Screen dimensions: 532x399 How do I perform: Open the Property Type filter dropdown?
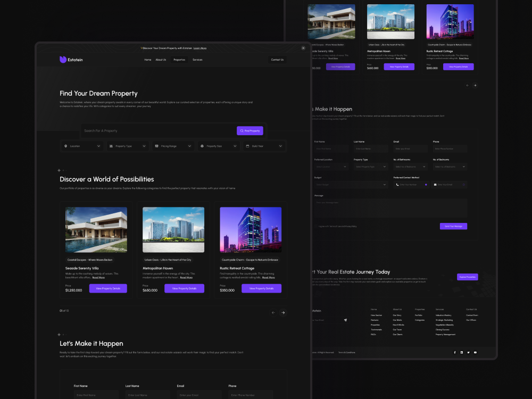(x=127, y=146)
